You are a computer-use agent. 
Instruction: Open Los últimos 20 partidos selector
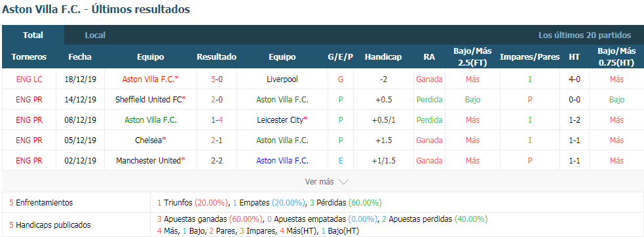point(584,35)
